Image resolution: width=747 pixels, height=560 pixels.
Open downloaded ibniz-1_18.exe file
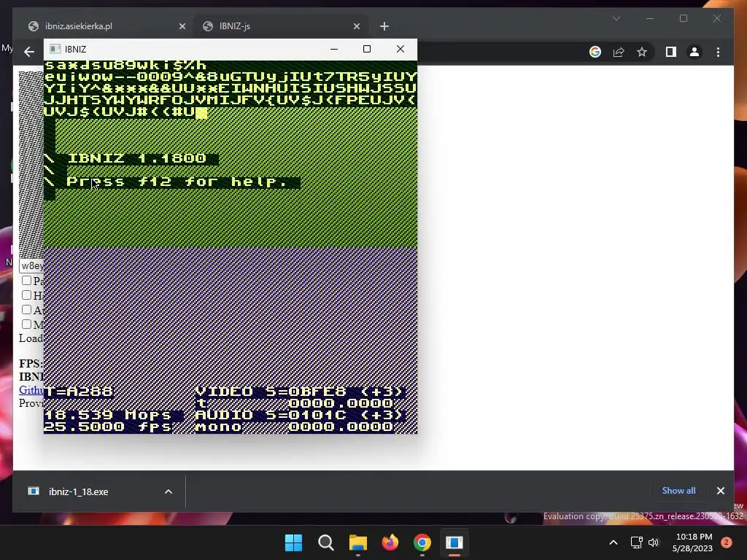point(79,491)
